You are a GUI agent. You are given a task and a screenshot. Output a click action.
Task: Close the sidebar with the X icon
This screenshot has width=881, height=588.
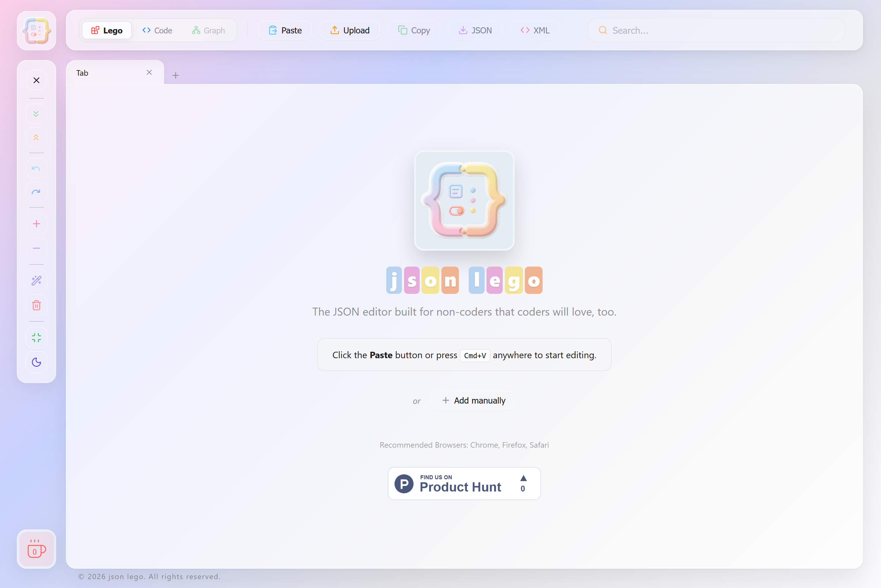click(36, 80)
